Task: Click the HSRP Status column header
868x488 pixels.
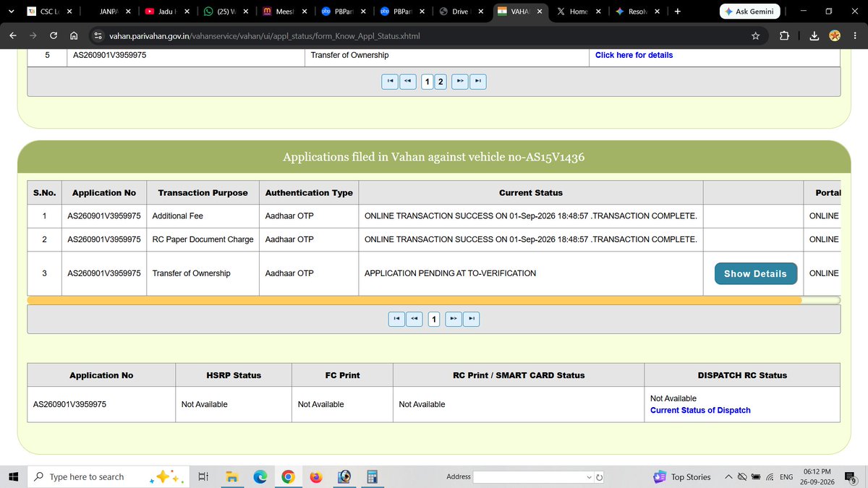Action: [234, 375]
